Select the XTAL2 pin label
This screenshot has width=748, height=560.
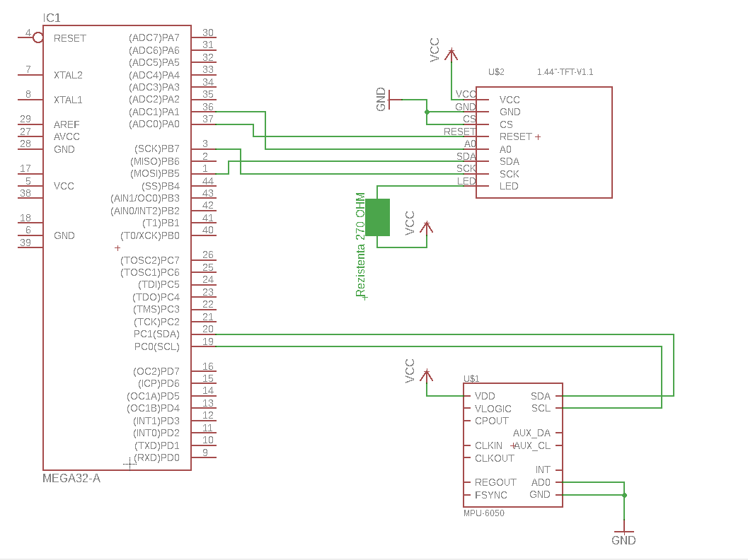68,75
